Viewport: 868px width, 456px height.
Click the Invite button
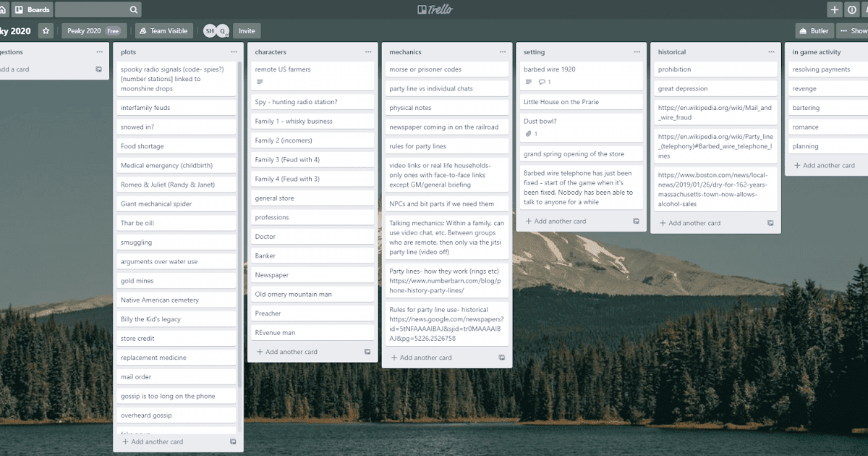247,31
